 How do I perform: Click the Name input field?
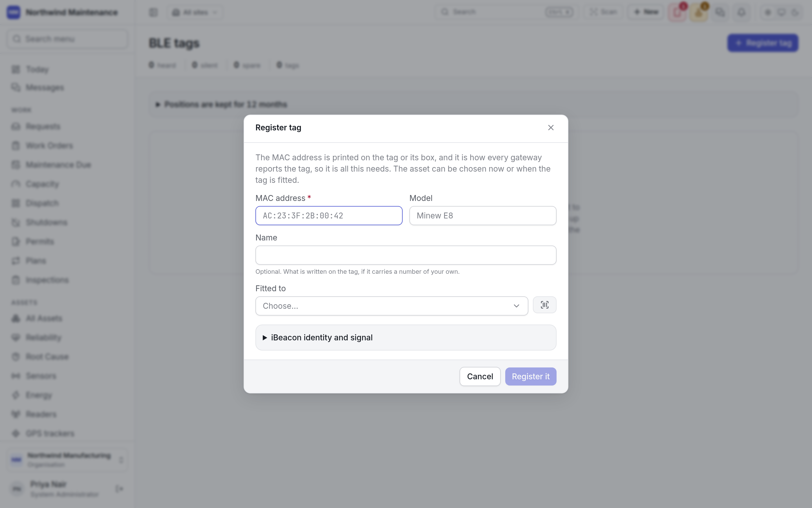[406, 255]
